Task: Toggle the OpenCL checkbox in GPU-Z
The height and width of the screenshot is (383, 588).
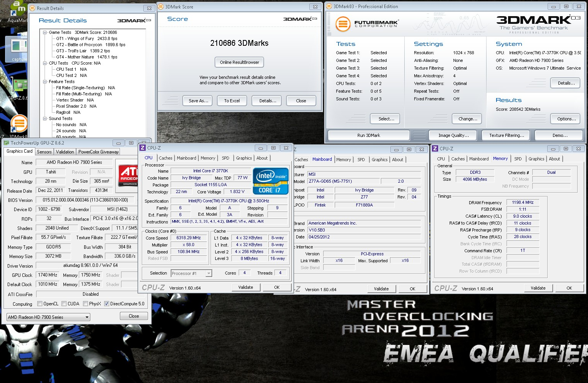Action: tap(40, 304)
